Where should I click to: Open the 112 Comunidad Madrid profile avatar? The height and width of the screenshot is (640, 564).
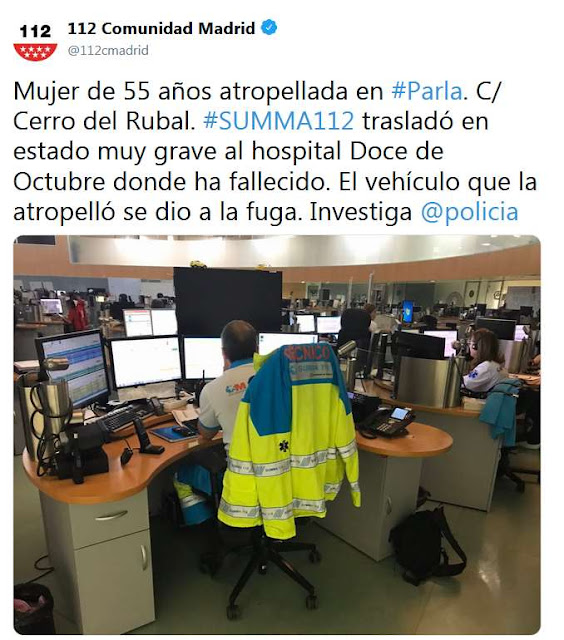(x=35, y=42)
